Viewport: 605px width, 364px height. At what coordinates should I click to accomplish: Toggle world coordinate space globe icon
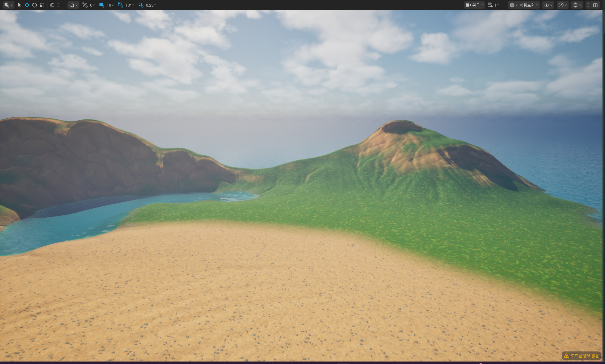52,5
